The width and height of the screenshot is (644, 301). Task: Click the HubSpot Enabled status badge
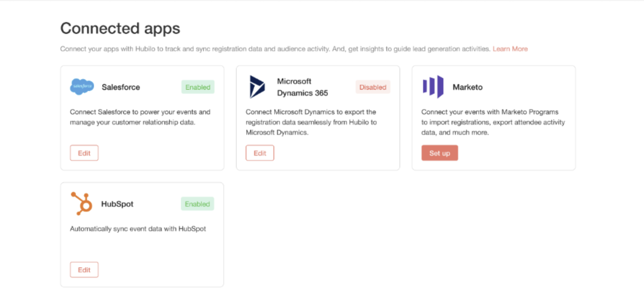(x=197, y=204)
